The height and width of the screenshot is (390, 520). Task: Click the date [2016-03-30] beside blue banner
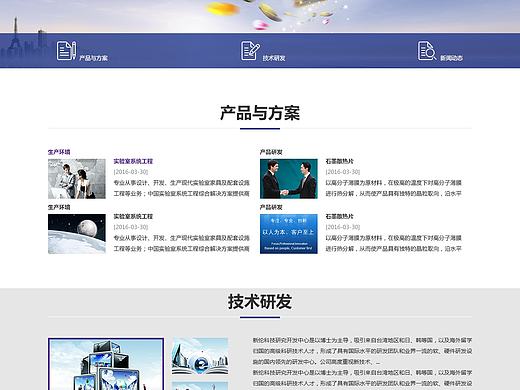click(x=343, y=227)
